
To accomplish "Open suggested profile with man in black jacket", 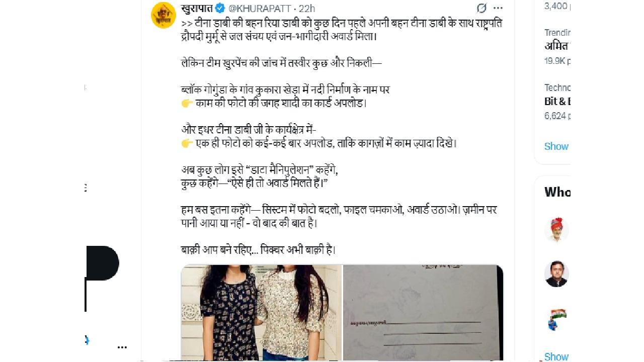I will [x=556, y=274].
